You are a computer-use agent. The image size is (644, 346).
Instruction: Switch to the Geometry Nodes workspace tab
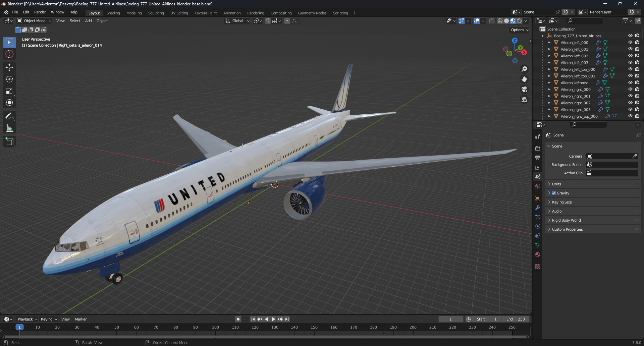pyautogui.click(x=312, y=13)
